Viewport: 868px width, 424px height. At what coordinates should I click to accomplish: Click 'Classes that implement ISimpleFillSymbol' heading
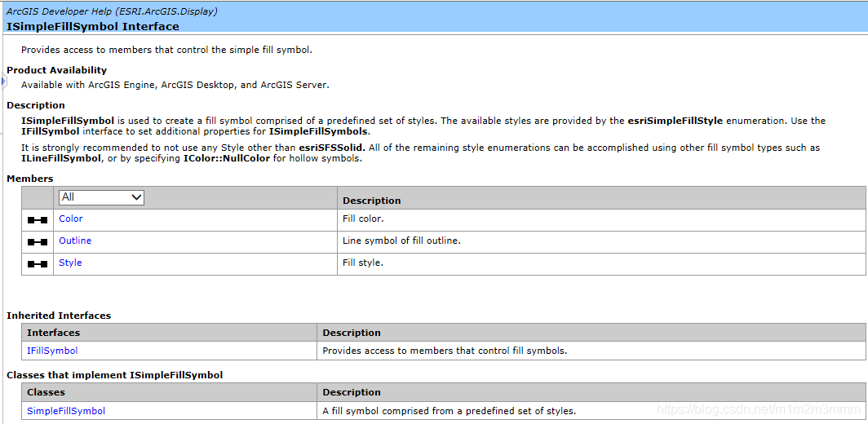click(x=114, y=375)
